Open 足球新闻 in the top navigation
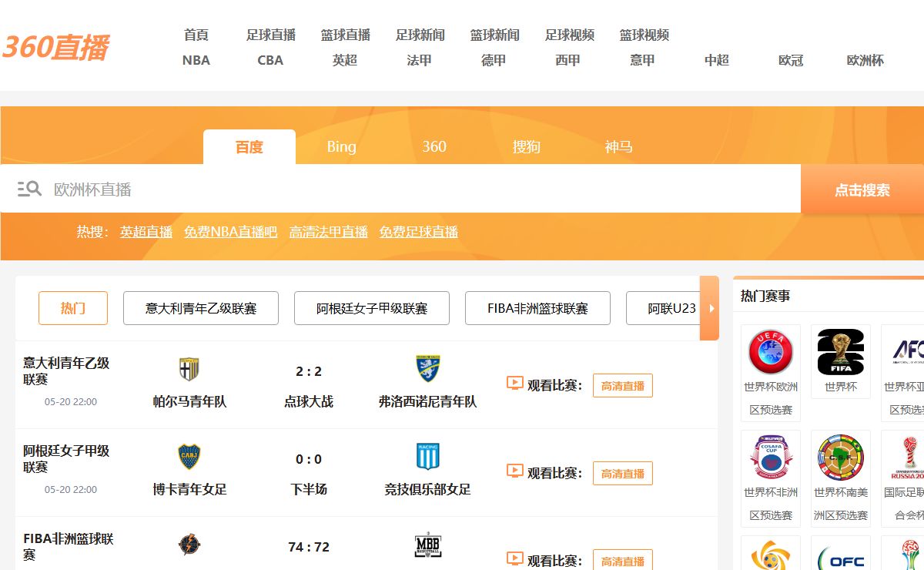 coord(420,35)
